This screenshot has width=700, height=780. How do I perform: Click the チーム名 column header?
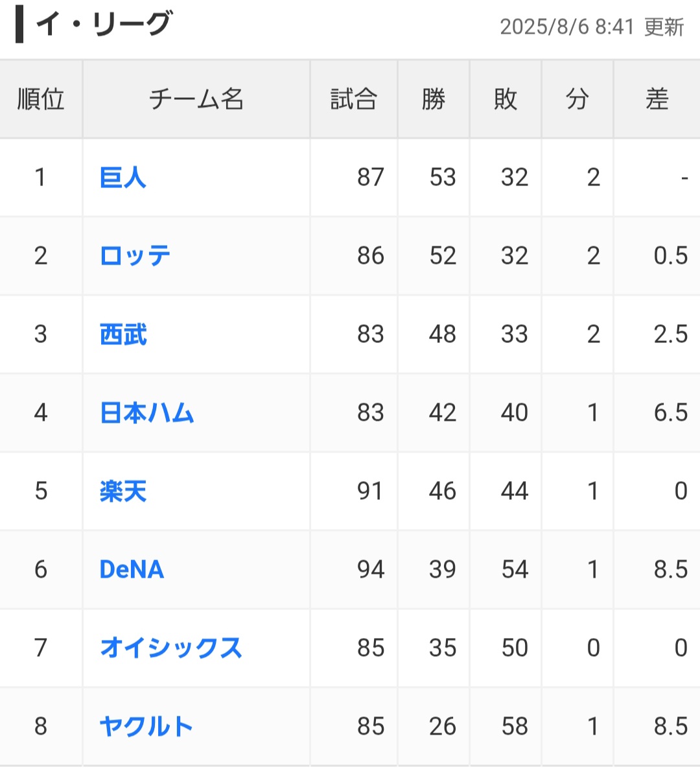(x=196, y=99)
